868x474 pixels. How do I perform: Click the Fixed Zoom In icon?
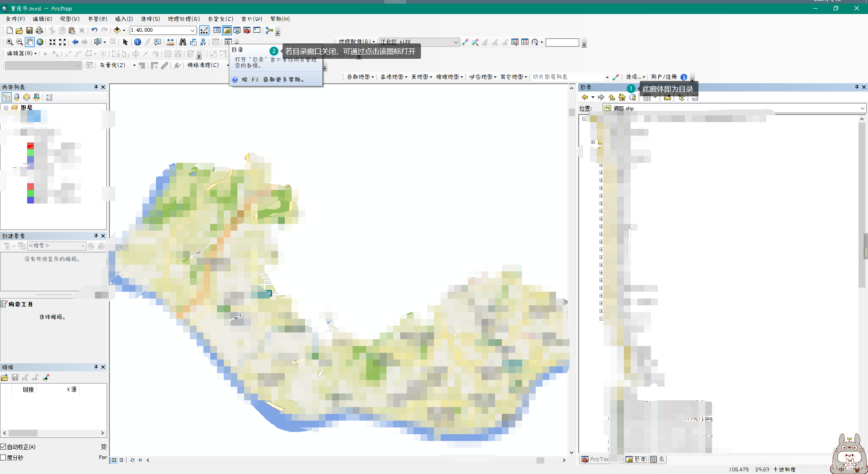52,42
